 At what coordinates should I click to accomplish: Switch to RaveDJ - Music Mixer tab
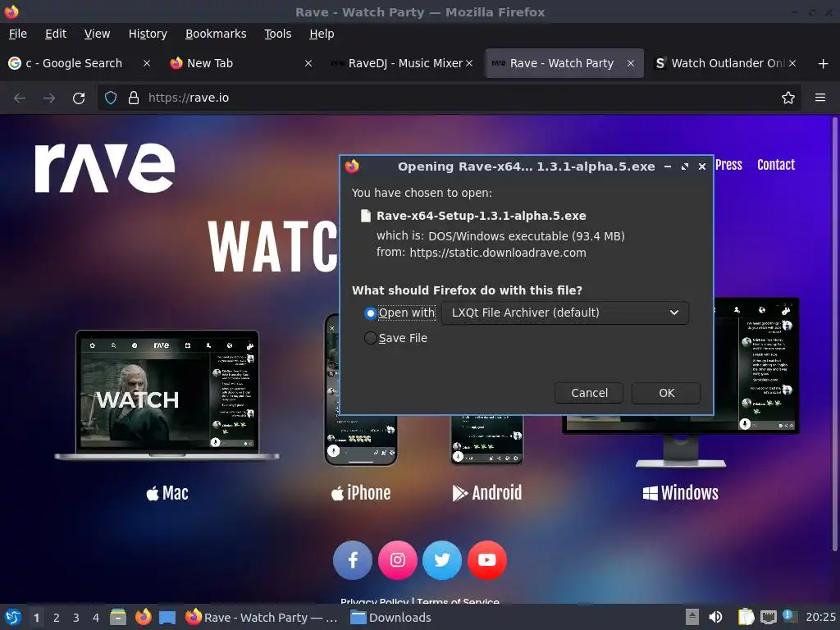(402, 63)
